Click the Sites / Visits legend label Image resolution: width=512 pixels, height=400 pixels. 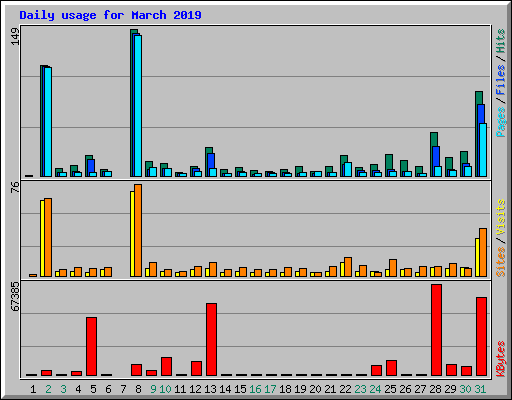click(x=500, y=238)
